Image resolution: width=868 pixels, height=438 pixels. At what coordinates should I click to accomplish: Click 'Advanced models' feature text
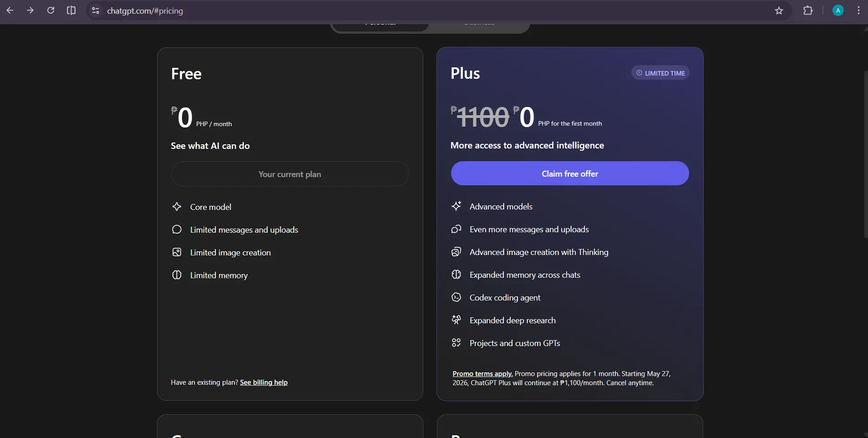[501, 206]
